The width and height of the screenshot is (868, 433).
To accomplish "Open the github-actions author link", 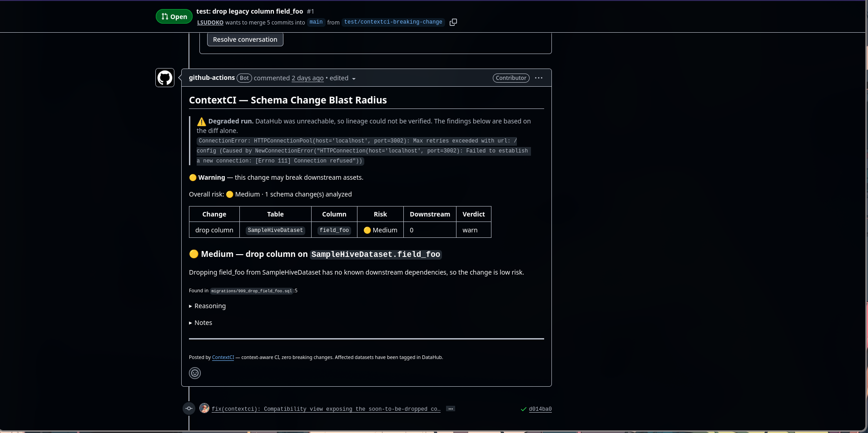I will point(212,78).
